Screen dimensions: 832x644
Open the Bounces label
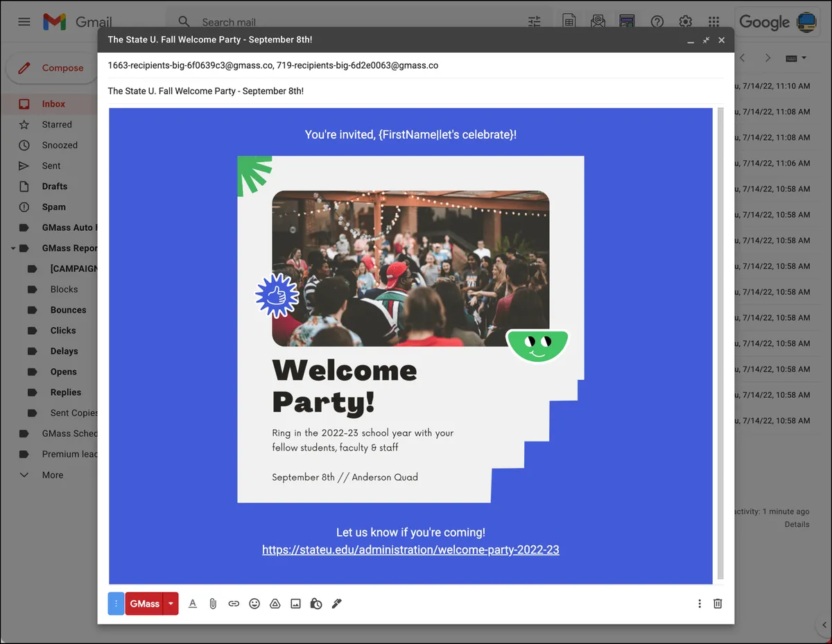(x=68, y=310)
